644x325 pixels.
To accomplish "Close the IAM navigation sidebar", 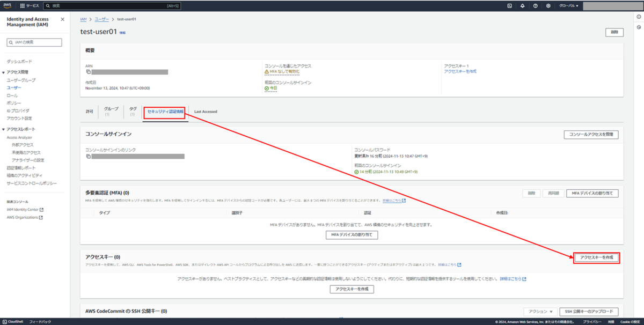I will (x=63, y=19).
